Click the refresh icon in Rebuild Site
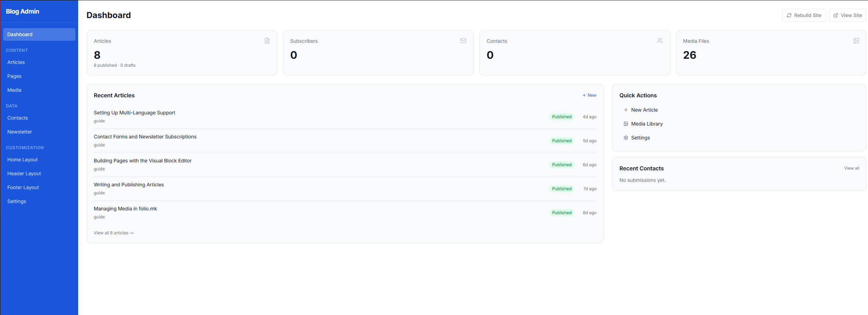Image resolution: width=868 pixels, height=315 pixels. tap(789, 15)
